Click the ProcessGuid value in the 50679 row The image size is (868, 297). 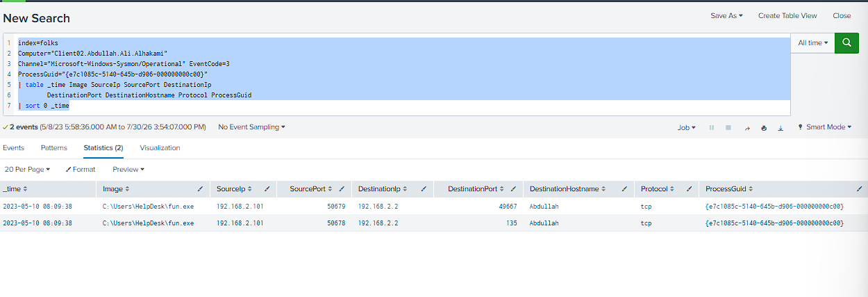[774, 206]
